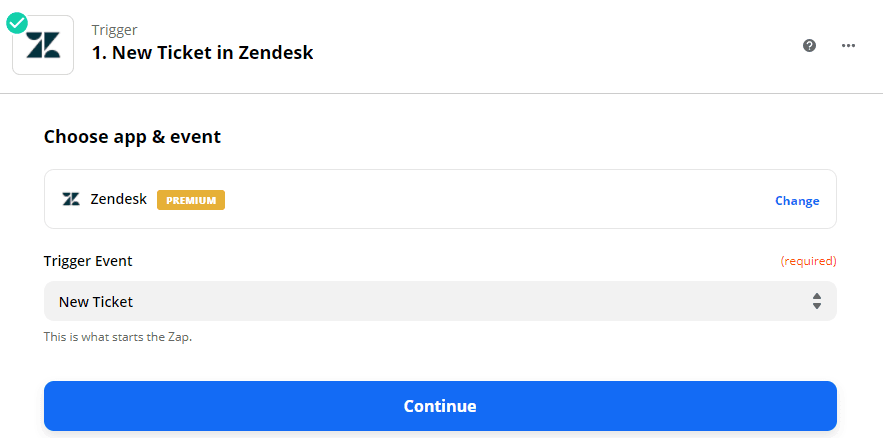Click the 'This is what starts the Zap' hint

[x=118, y=337]
